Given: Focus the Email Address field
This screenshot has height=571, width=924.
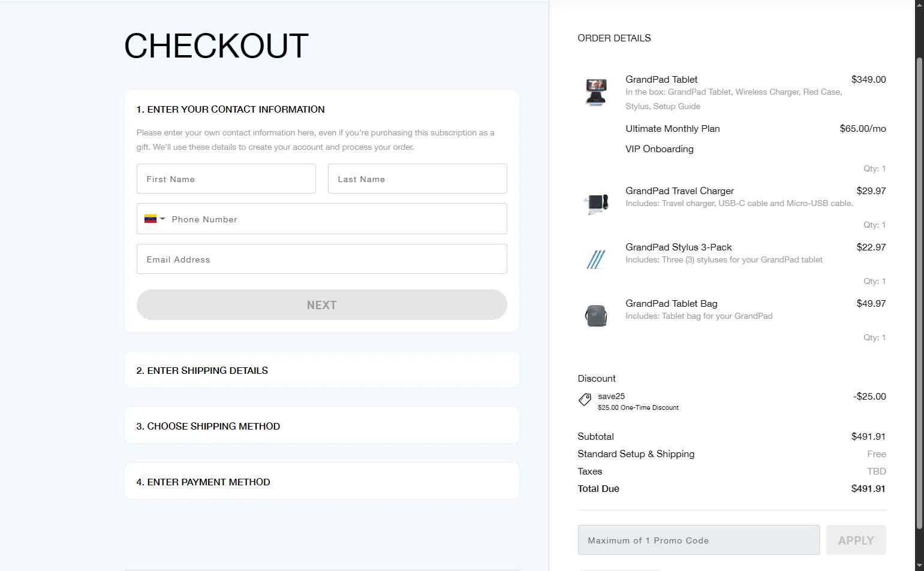Looking at the screenshot, I should coord(322,259).
